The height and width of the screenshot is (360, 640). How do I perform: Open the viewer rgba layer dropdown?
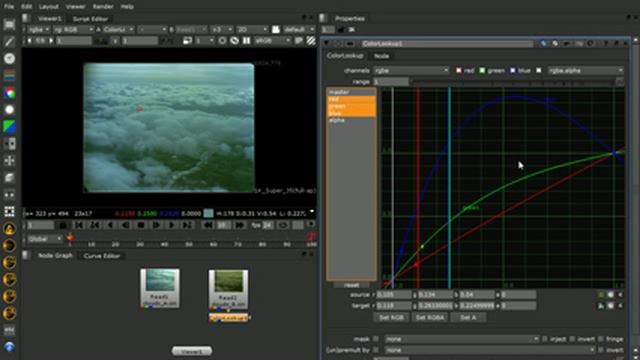38,30
